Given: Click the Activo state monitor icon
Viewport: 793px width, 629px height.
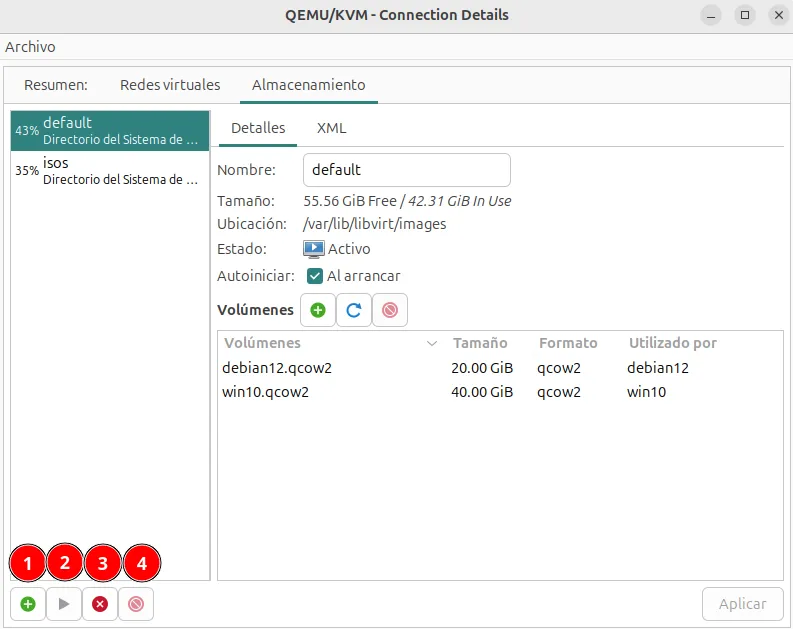Looking at the screenshot, I should (313, 249).
